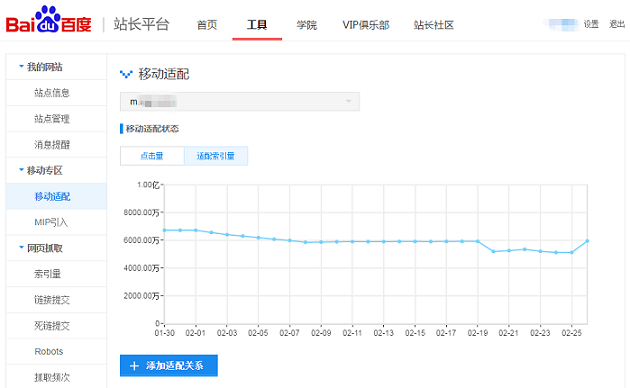Viewport: 630px width, 388px height.
Task: Open 站点信息 in sidebar
Action: click(x=52, y=93)
